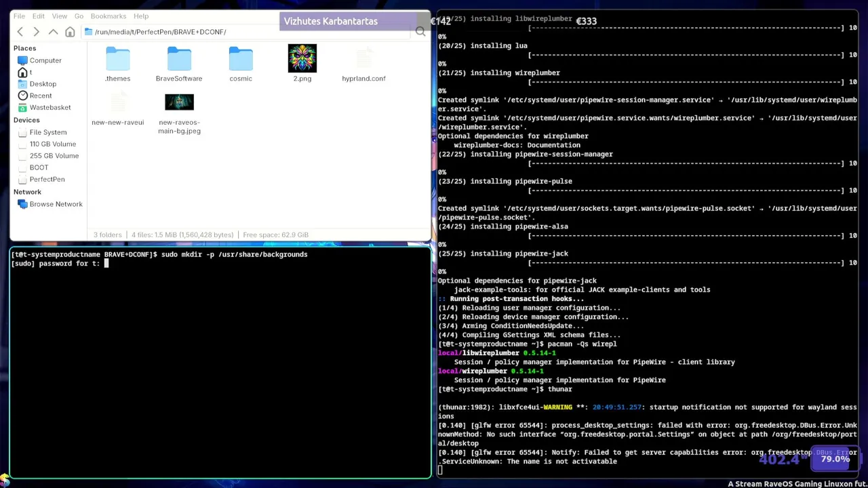
Task: Click the sudo password prompt line
Action: point(60,263)
